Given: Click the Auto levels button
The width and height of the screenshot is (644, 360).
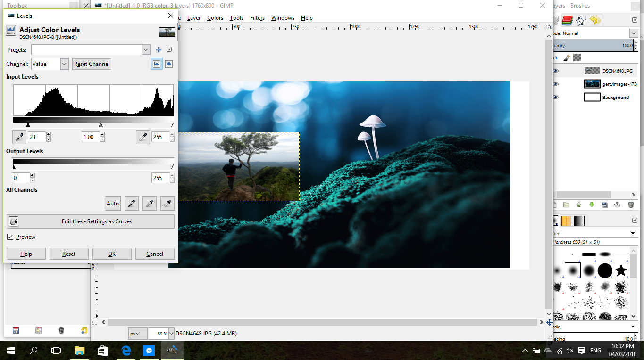Looking at the screenshot, I should 113,204.
